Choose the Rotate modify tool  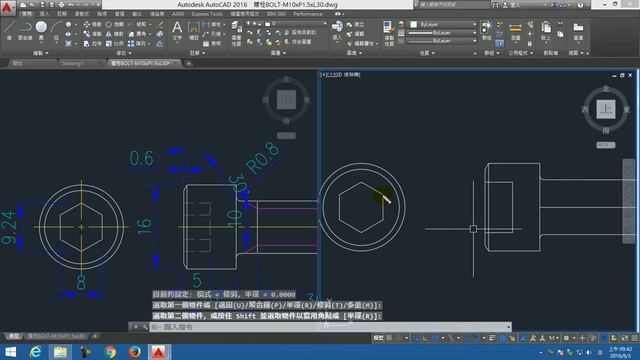(115, 24)
